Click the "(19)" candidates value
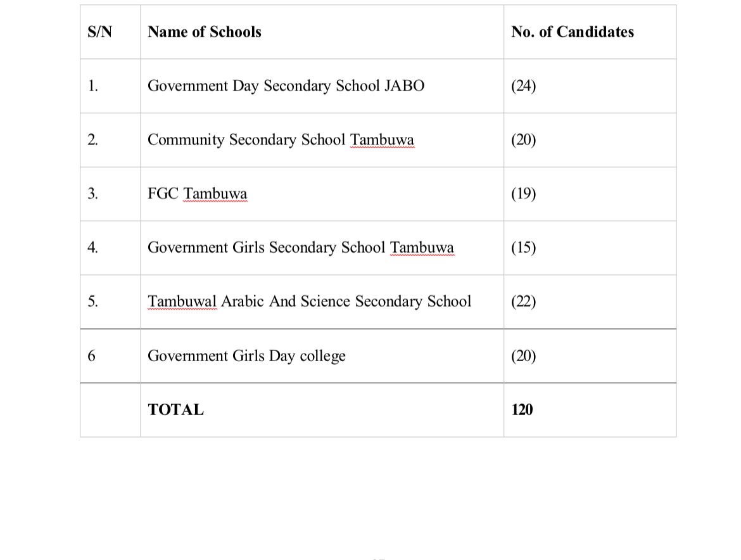 pyautogui.click(x=523, y=193)
